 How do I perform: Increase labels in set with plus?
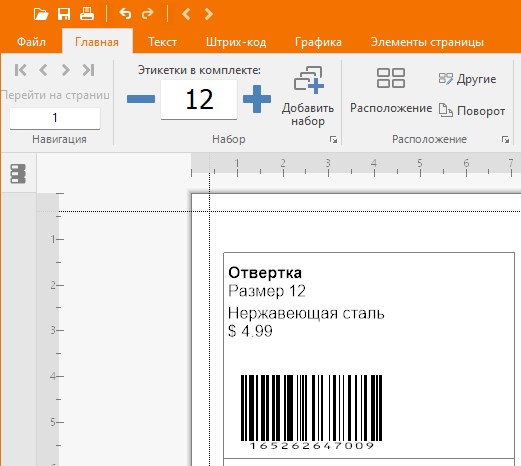tap(257, 99)
